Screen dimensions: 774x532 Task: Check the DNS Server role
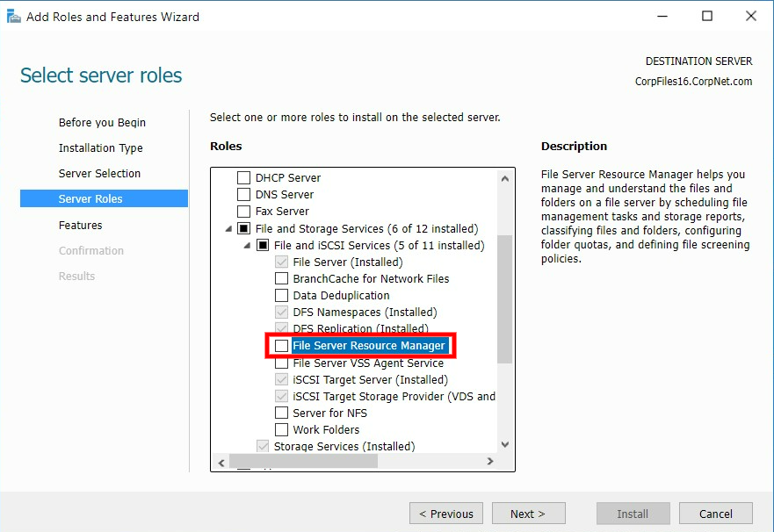tap(243, 194)
